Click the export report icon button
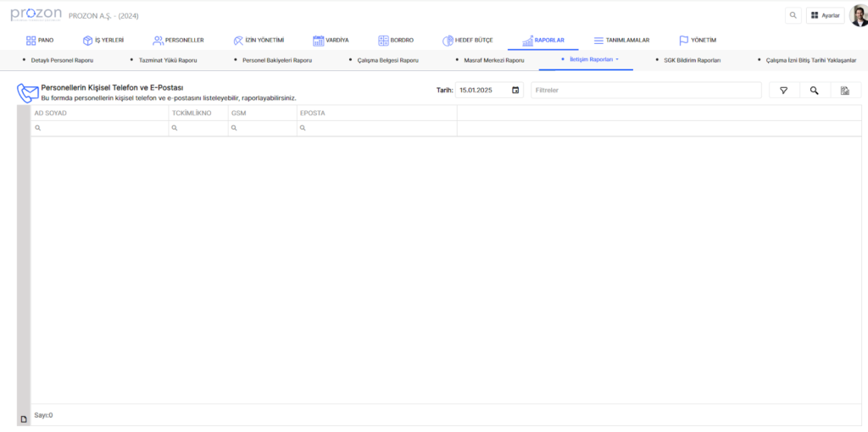 coord(844,91)
